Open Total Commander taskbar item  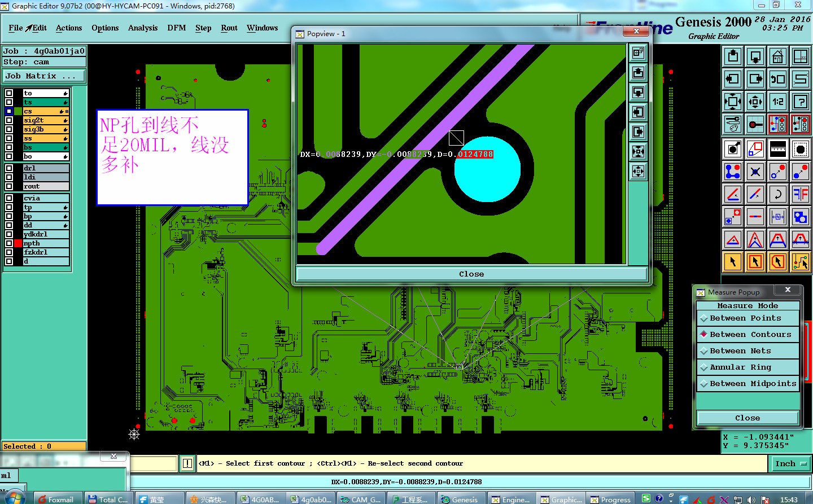coord(108,499)
